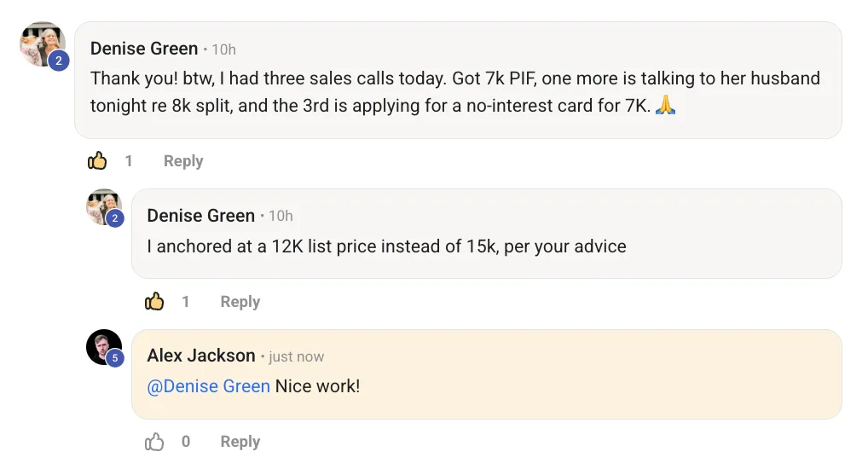Click the level 5 badge on Alex Jackson's avatar
Image resolution: width=868 pixels, height=469 pixels.
pos(115,359)
